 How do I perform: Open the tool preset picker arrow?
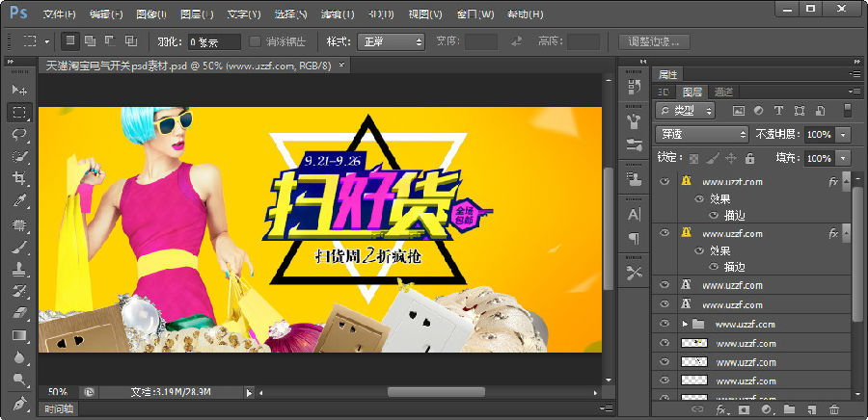point(46,41)
